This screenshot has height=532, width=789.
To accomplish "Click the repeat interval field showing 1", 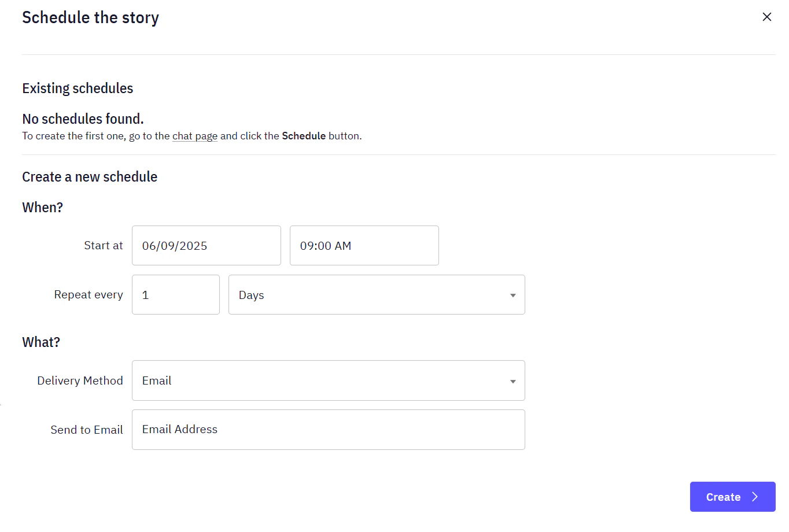I will [175, 294].
